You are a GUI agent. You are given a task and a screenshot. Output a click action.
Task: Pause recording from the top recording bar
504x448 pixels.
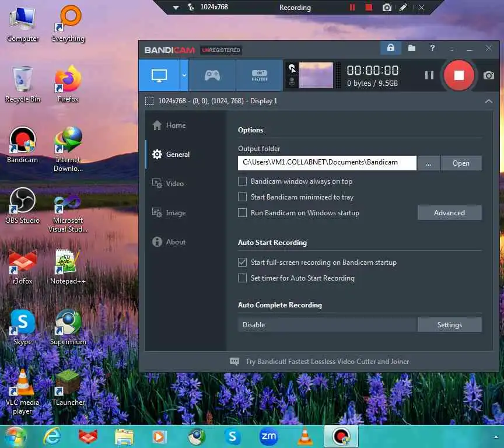point(352,7)
